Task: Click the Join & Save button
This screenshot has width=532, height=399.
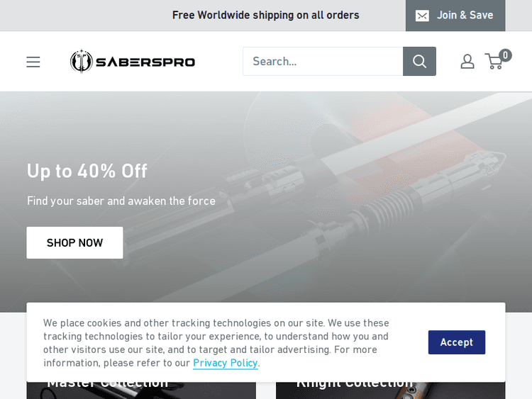Action: click(455, 16)
